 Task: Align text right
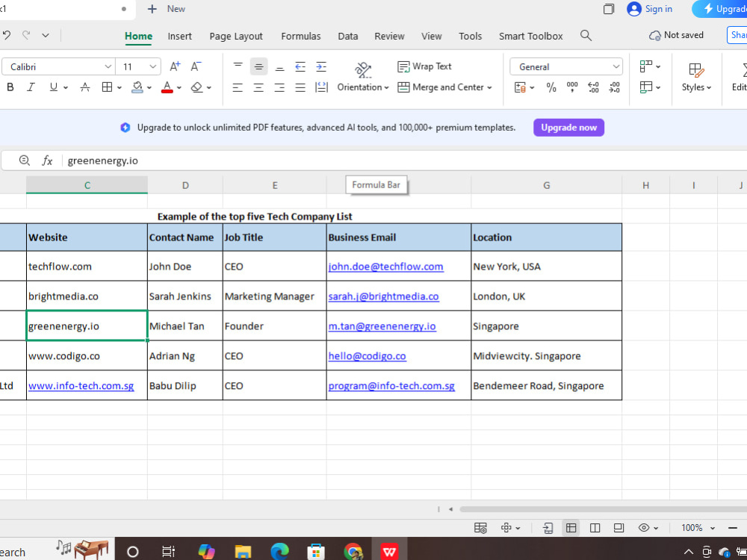point(279,87)
